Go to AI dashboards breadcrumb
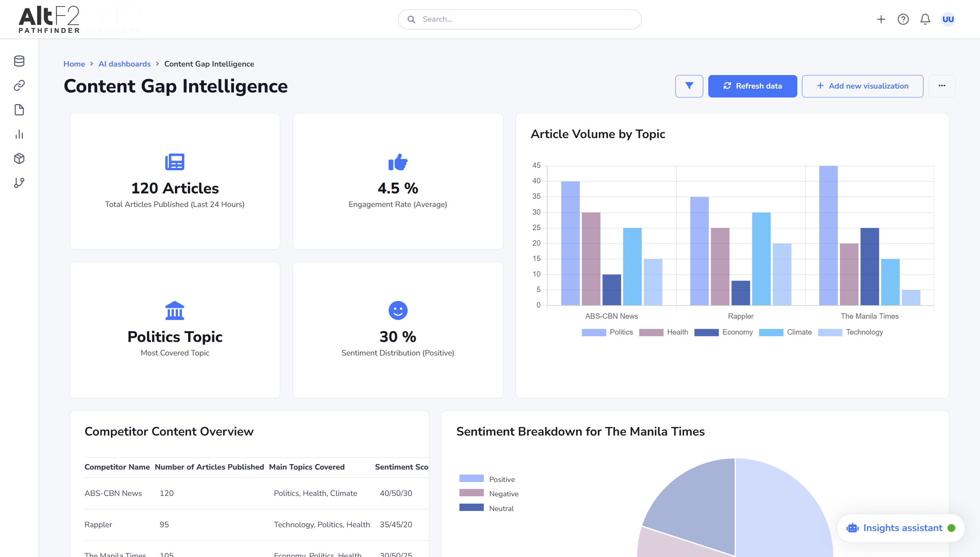This screenshot has width=980, height=557. (x=125, y=64)
